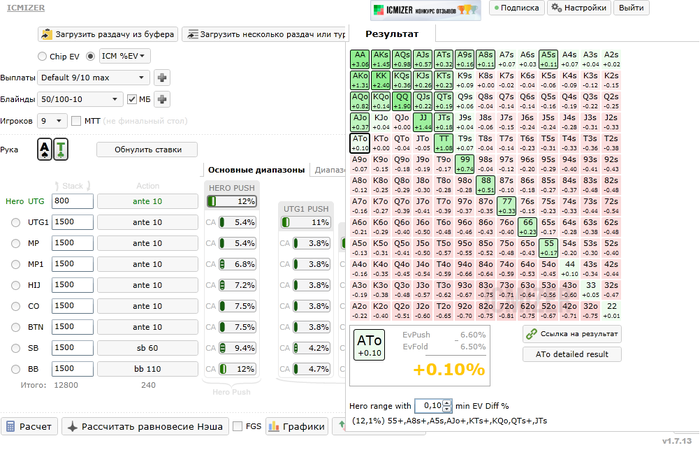Image resolution: width=700 pixels, height=450 pixels.
Task: Click ATo detailed result button
Action: tap(572, 354)
